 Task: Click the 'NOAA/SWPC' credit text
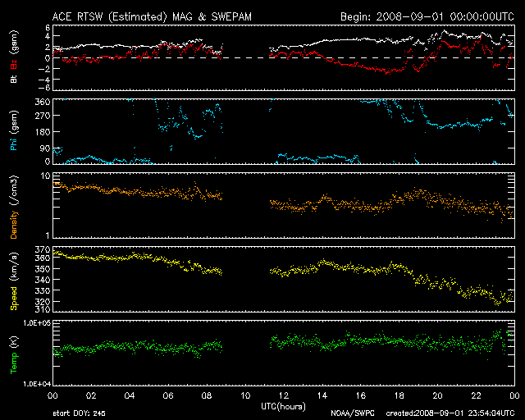tap(353, 413)
